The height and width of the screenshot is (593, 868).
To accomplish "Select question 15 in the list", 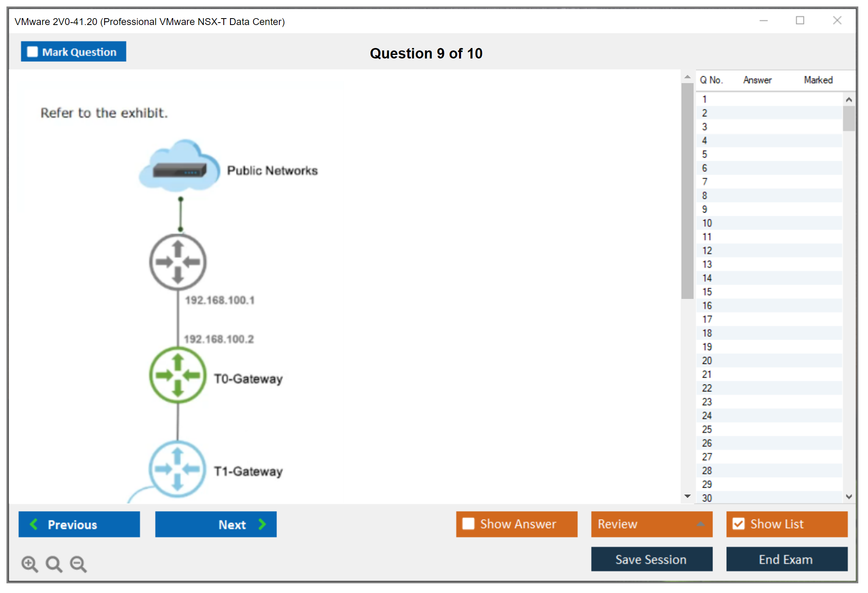I will (707, 292).
